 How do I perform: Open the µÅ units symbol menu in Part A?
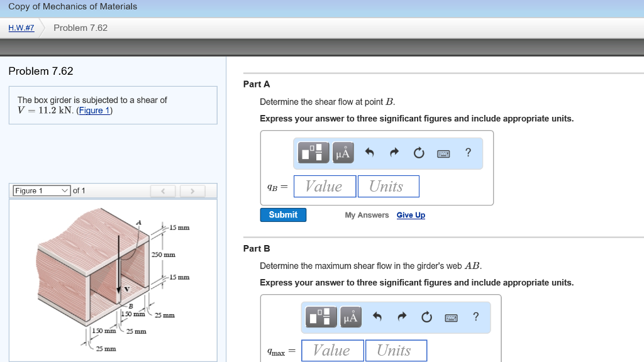(343, 153)
